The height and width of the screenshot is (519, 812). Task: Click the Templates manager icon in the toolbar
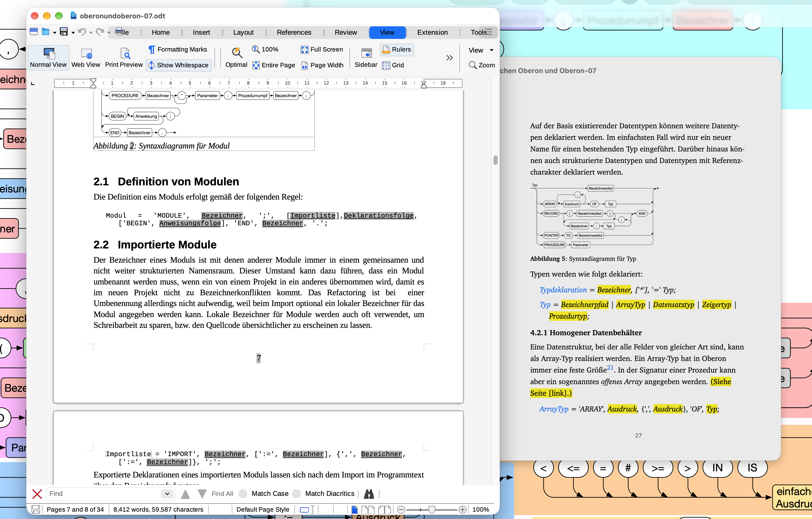pyautogui.click(x=34, y=32)
